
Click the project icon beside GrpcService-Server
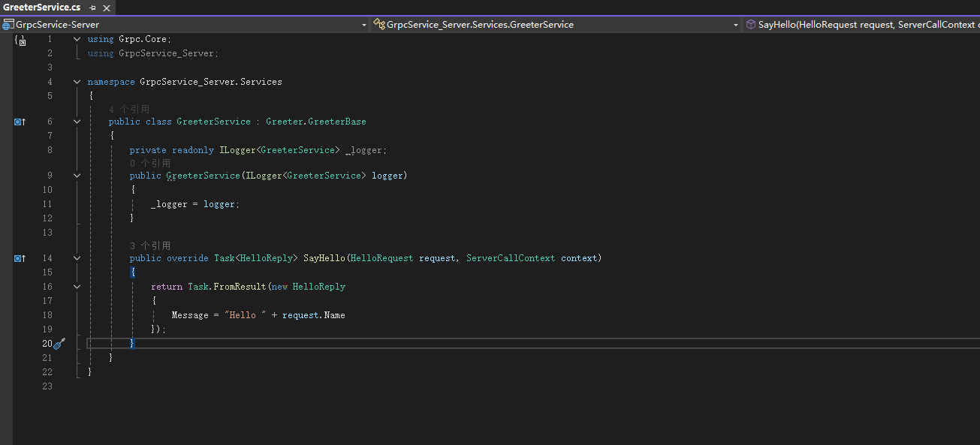[8, 25]
